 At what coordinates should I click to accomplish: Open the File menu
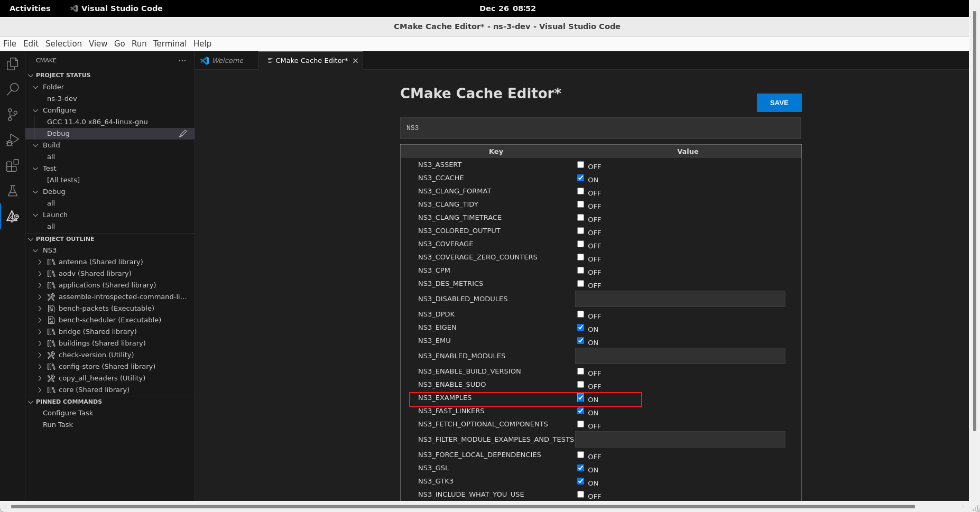[10, 44]
